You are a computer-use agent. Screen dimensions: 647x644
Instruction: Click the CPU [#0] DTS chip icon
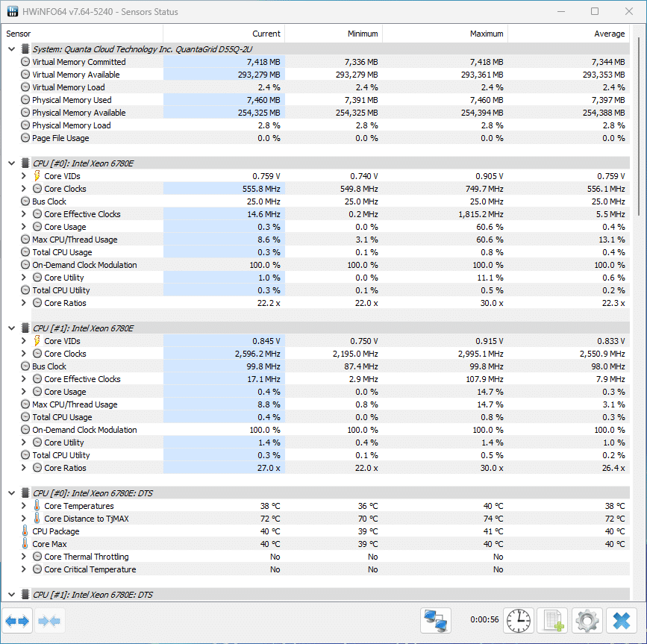pos(25,493)
